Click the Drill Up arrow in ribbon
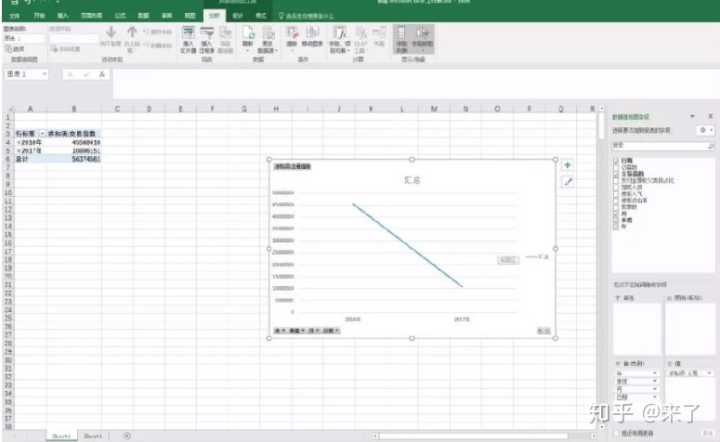 pos(131,33)
